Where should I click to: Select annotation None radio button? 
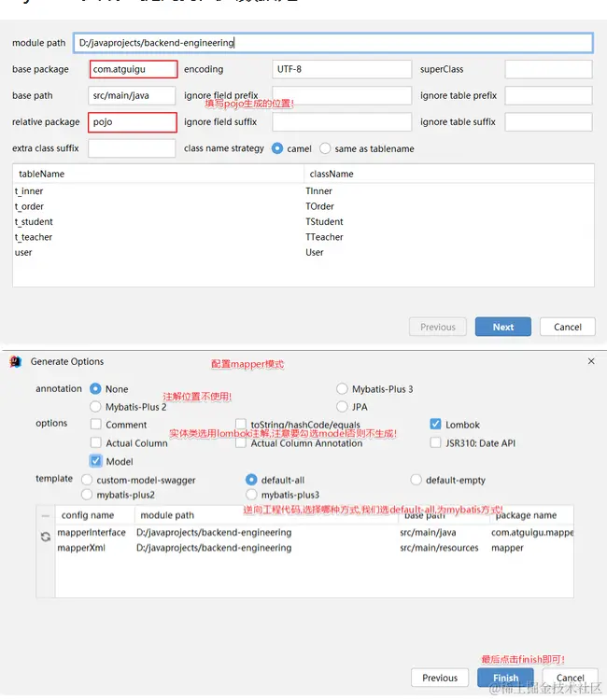95,389
